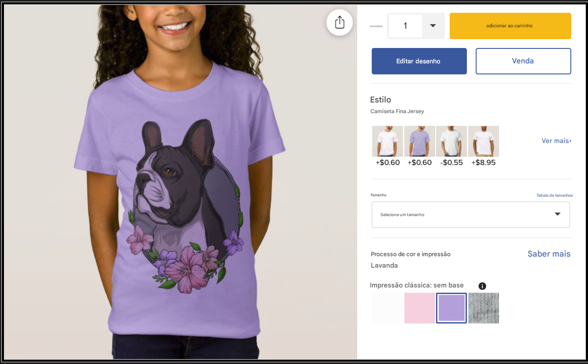This screenshot has height=364, width=588.
Task: Choose the style thumbnail priced +$8.95
Action: tap(484, 141)
